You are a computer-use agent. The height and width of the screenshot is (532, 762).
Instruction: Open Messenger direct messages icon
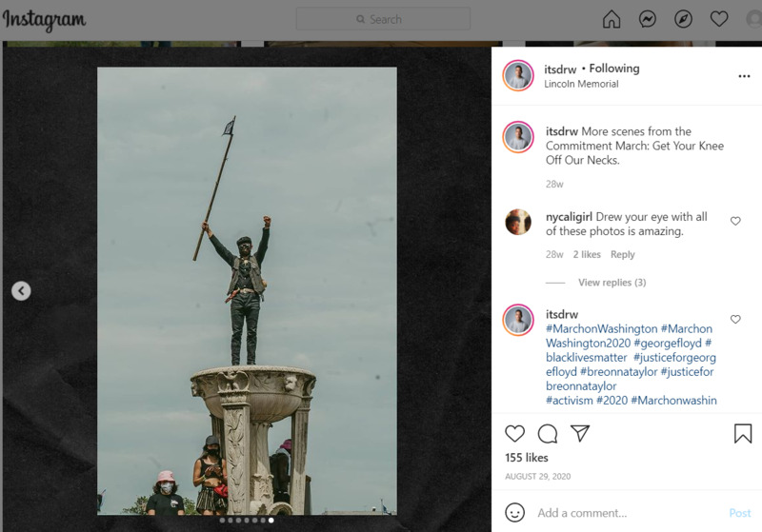point(648,19)
